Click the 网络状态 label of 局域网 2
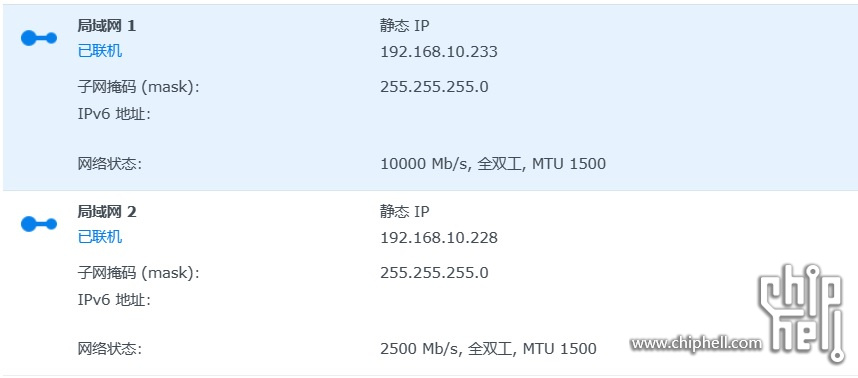The height and width of the screenshot is (378, 858). point(109,348)
